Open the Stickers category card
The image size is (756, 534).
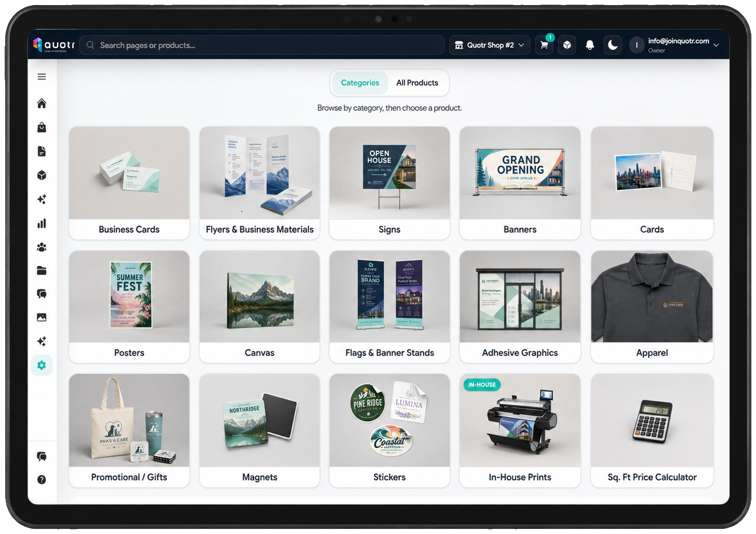click(x=390, y=430)
